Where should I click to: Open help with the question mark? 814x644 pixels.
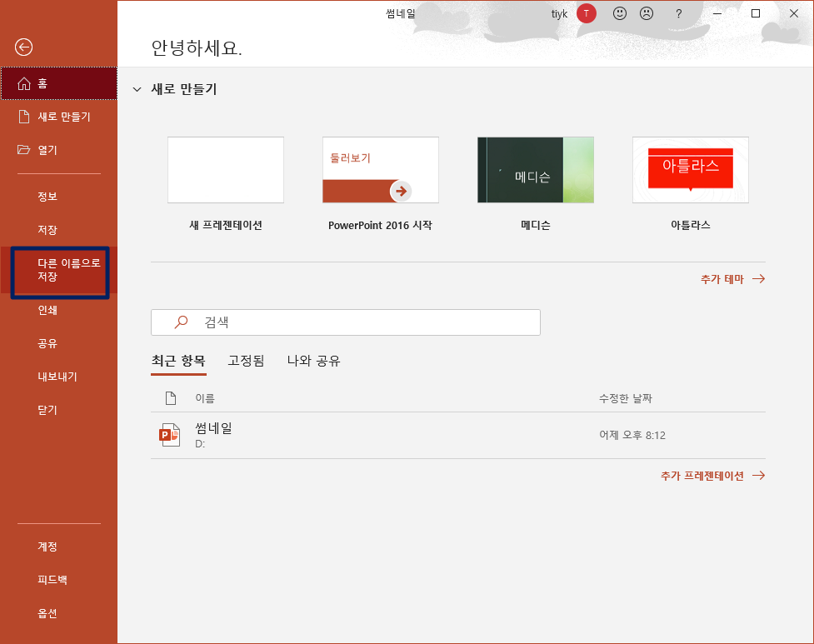pyautogui.click(x=678, y=14)
